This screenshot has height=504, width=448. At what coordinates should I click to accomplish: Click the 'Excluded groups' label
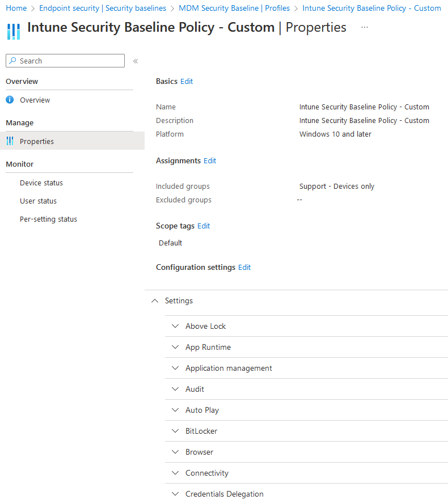184,200
